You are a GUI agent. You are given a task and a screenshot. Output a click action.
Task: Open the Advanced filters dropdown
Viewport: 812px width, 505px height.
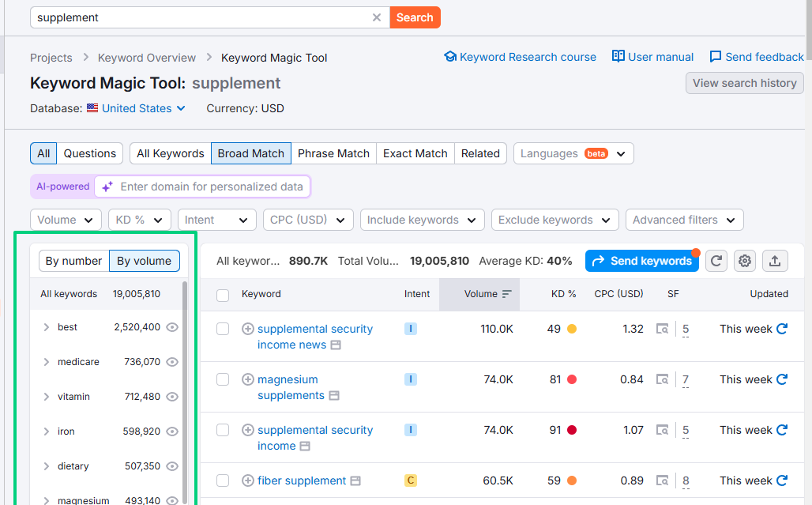pyautogui.click(x=685, y=220)
